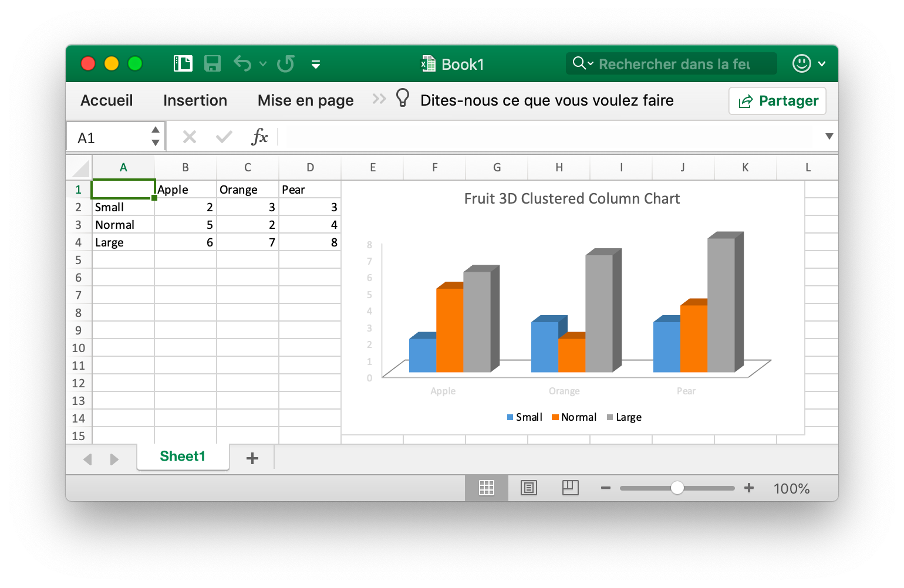Open the Insert Function (fx) dialog

click(260, 136)
